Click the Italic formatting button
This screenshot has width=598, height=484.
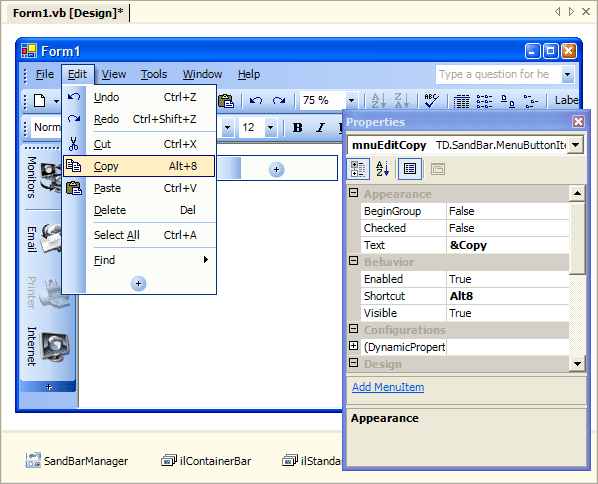(320, 128)
